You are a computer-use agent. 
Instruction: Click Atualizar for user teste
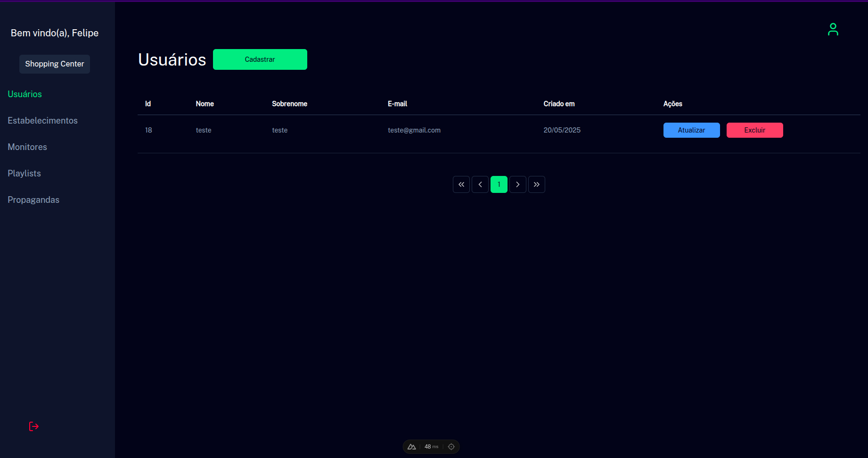(x=691, y=130)
